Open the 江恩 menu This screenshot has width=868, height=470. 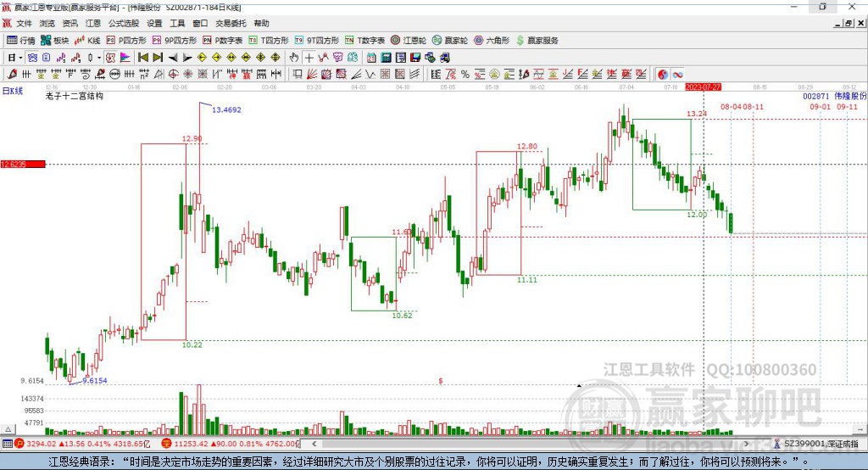point(93,23)
